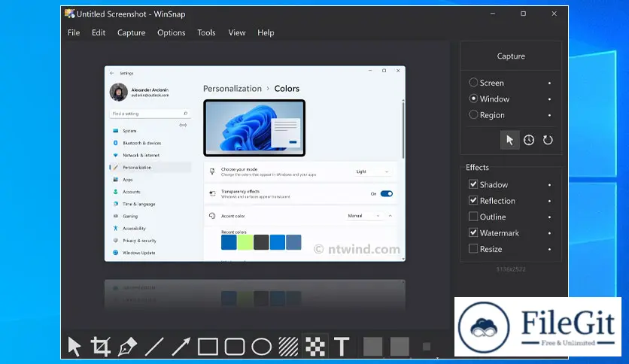Select the Rectangle shape tool
Viewport: 629px width, 364px height.
[x=208, y=347]
